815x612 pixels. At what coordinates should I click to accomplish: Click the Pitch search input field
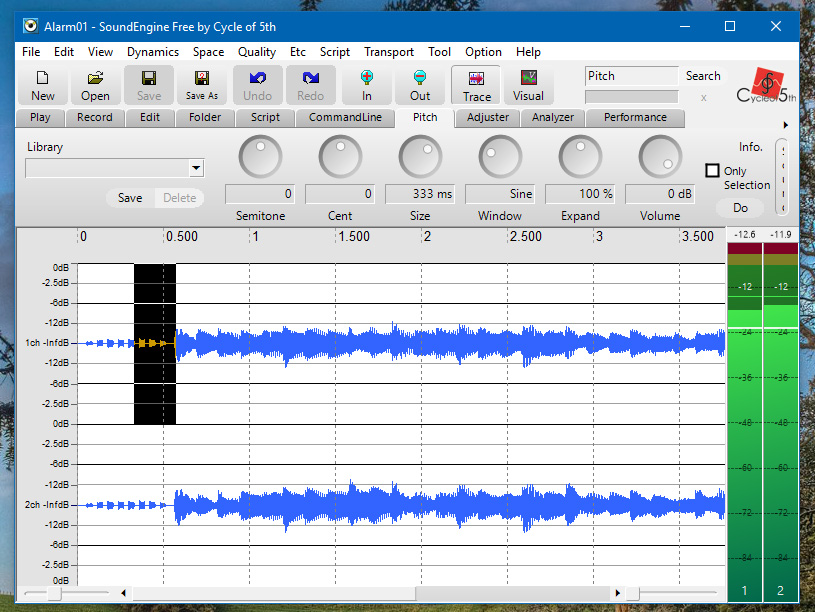coord(631,76)
